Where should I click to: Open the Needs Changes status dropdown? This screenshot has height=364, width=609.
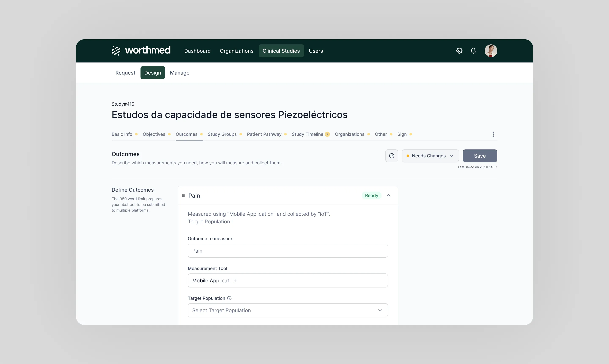coord(430,156)
